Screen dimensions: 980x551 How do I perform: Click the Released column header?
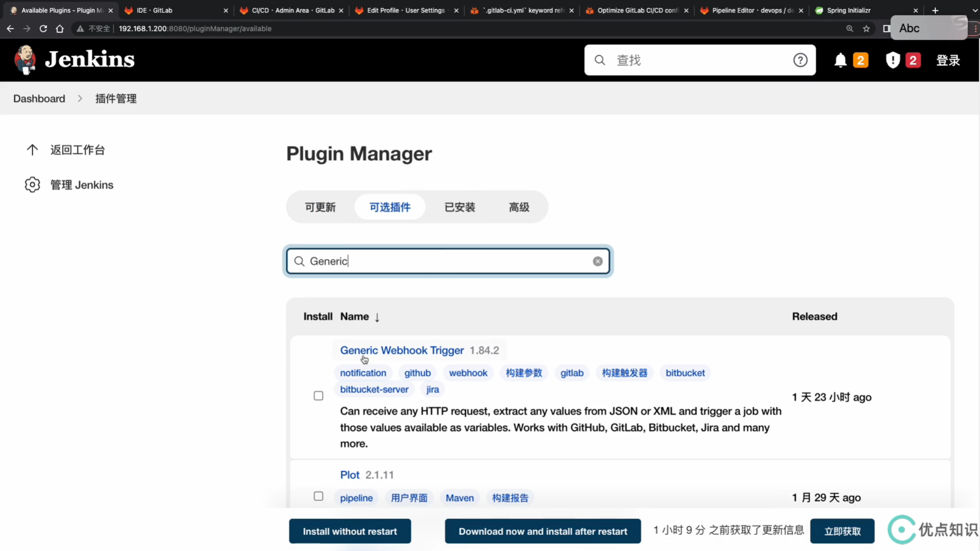pyautogui.click(x=814, y=316)
